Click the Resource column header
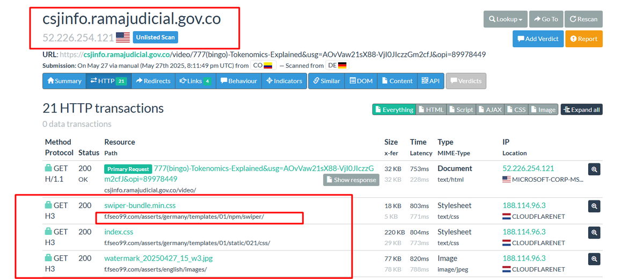 [x=120, y=142]
